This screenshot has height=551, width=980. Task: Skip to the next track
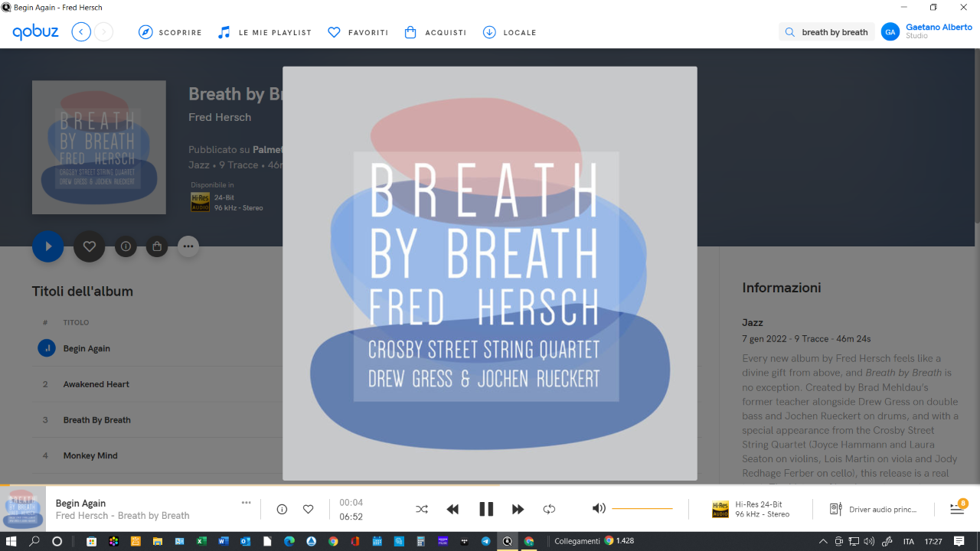(518, 509)
